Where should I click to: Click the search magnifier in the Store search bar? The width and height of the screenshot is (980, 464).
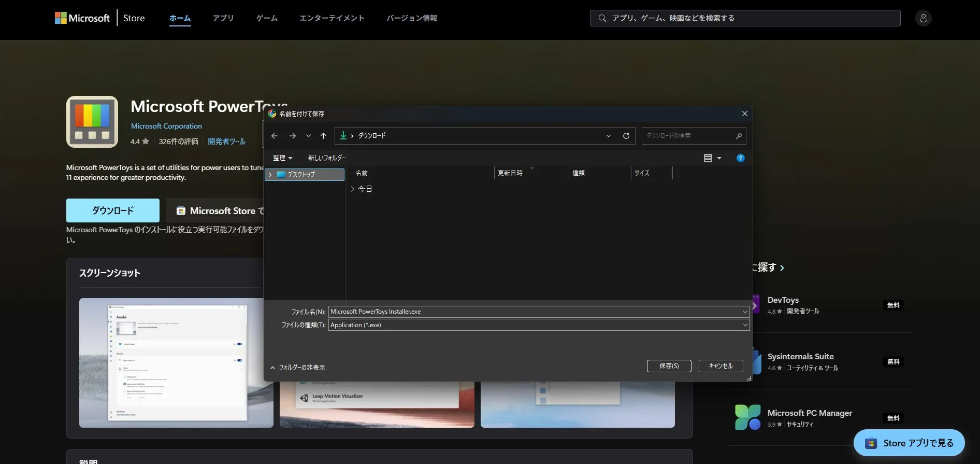click(x=602, y=18)
